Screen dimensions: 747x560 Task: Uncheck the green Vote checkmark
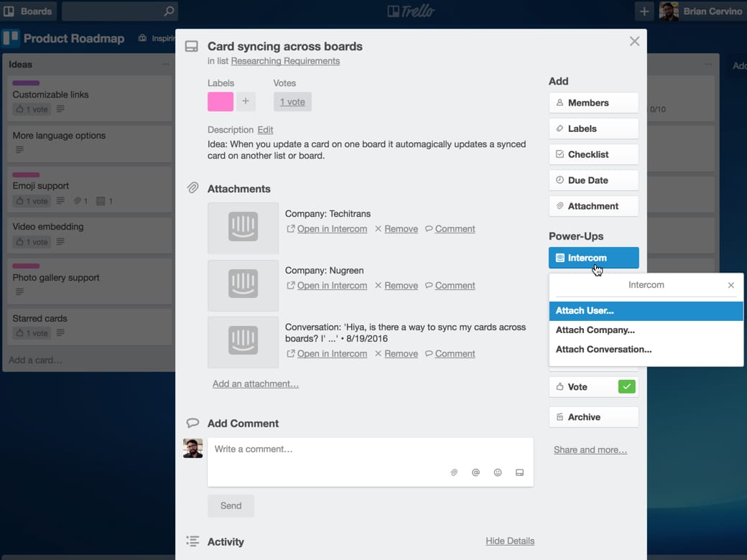pos(626,386)
